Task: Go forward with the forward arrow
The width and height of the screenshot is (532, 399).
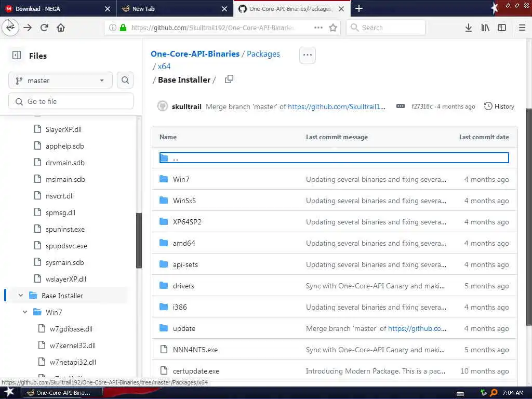Action: 28,28
